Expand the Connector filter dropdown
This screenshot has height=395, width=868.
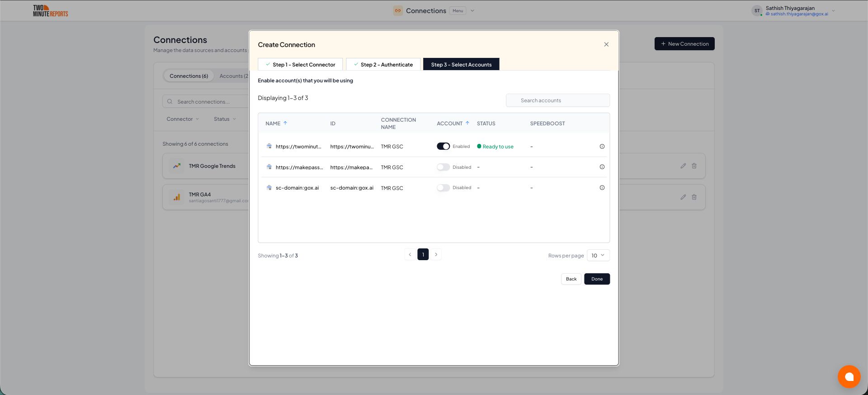pos(183,119)
